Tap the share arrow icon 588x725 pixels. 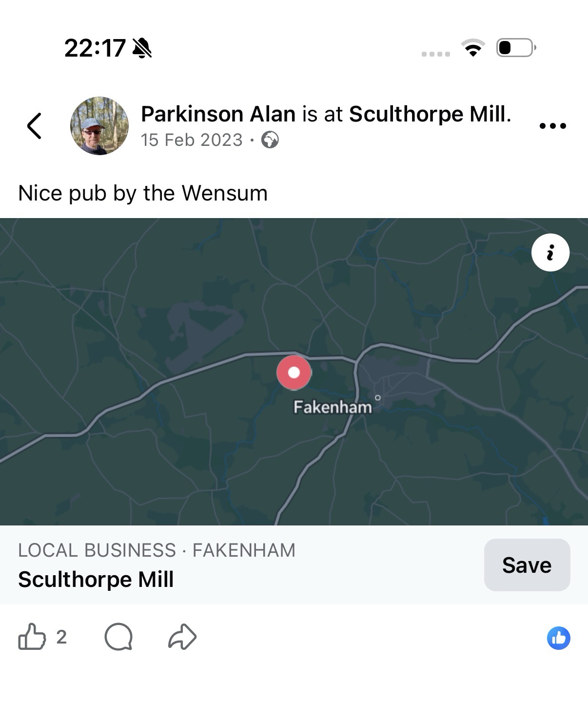tap(182, 637)
